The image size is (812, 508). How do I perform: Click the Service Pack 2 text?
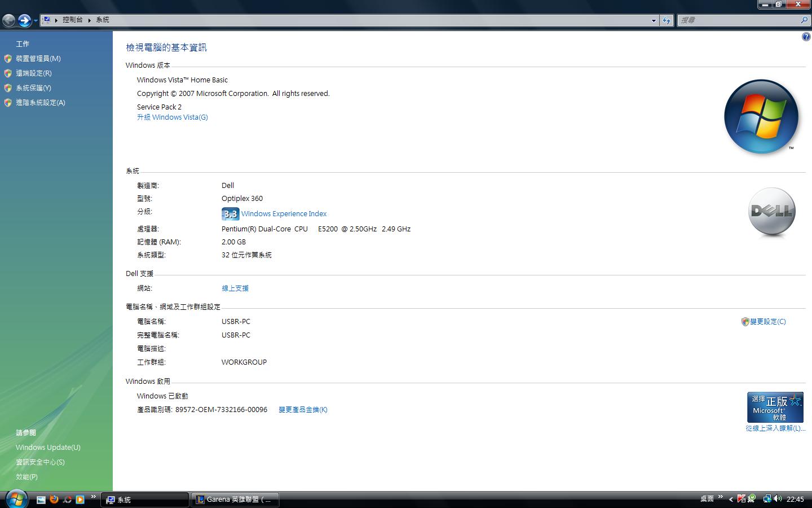coord(159,107)
